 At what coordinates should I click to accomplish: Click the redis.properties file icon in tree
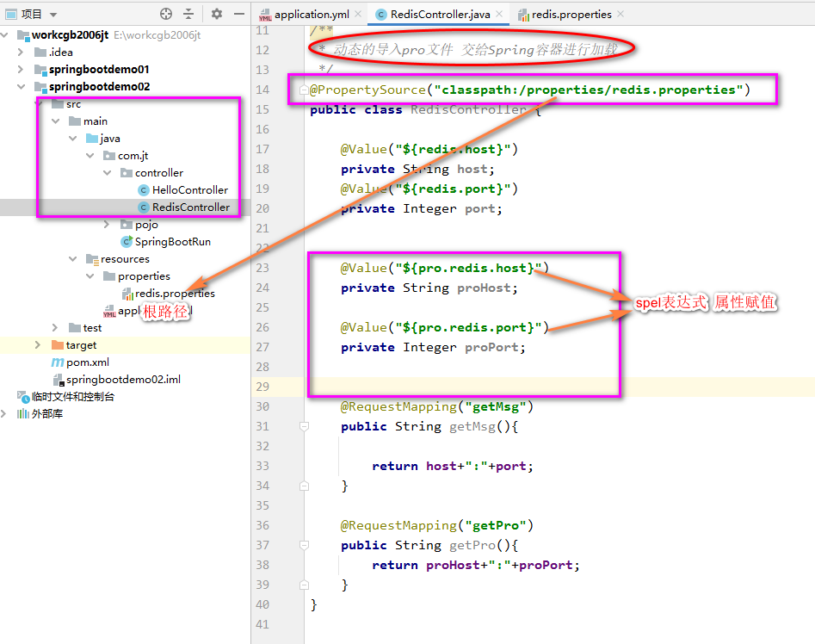[x=127, y=294]
